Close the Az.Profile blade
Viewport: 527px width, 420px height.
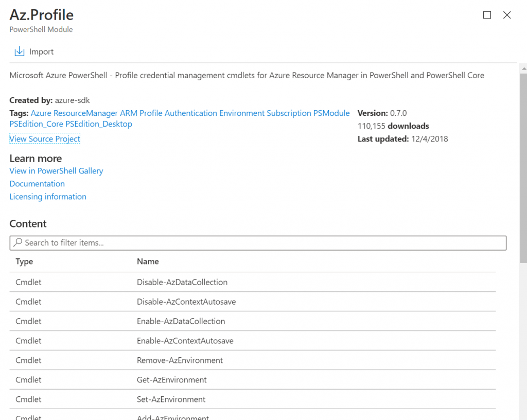(507, 15)
